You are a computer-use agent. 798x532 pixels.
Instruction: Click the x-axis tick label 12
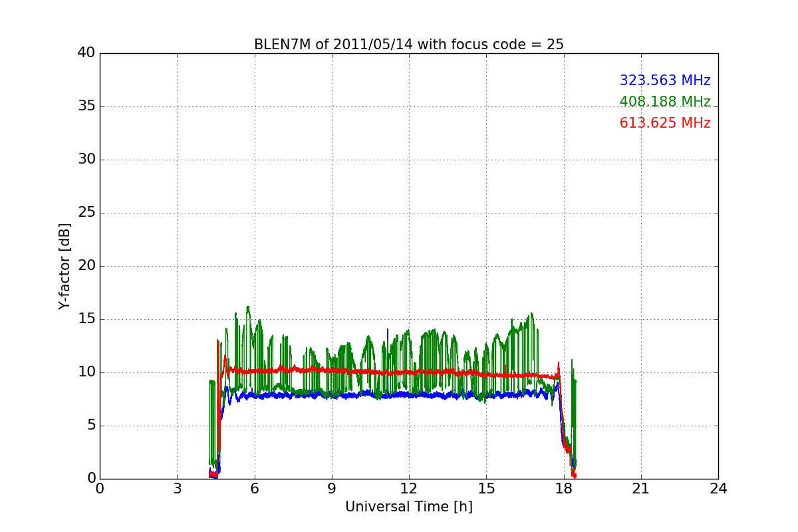coord(409,488)
